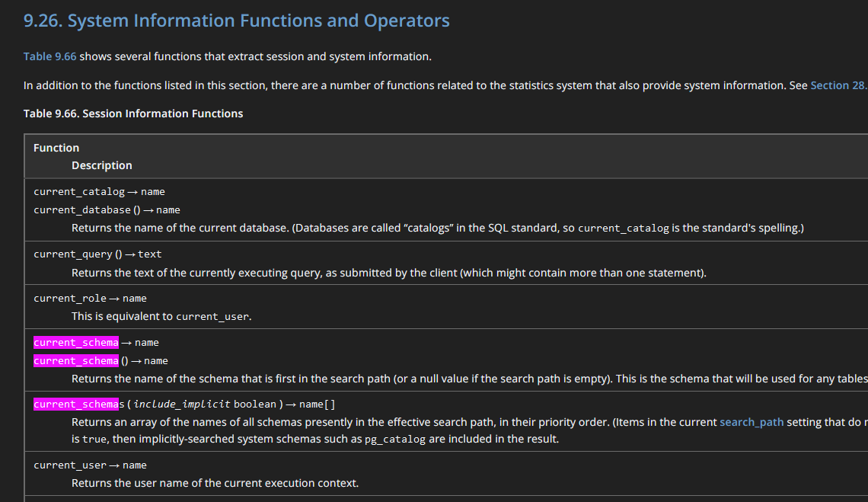868x502 pixels.
Task: Click the Session Information Functions table caption
Action: click(x=133, y=114)
